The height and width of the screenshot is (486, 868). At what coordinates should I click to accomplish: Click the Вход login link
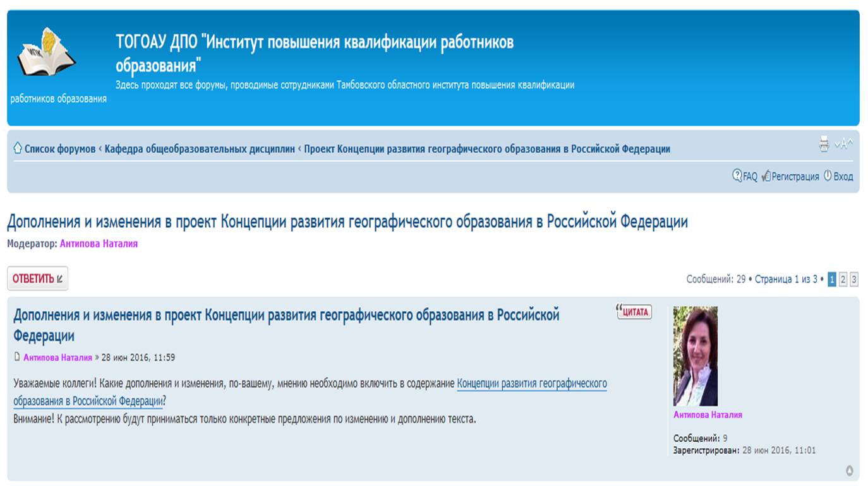pos(838,177)
